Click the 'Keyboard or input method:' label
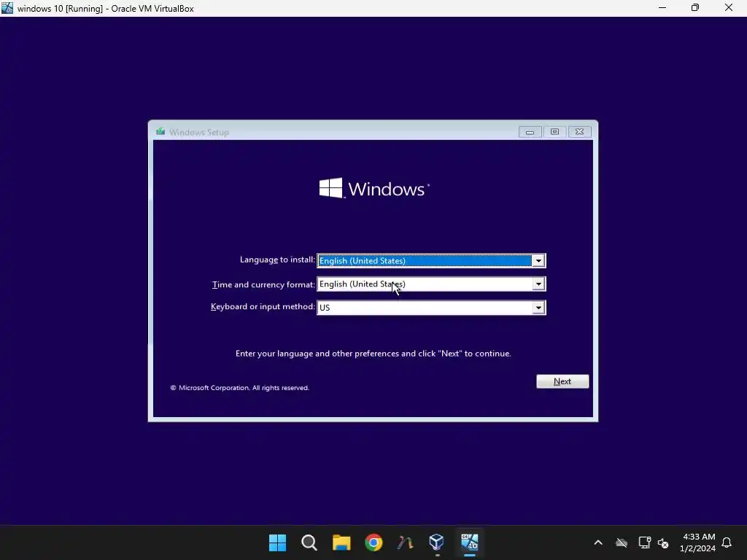Screen dimensions: 747x560 tap(263, 307)
